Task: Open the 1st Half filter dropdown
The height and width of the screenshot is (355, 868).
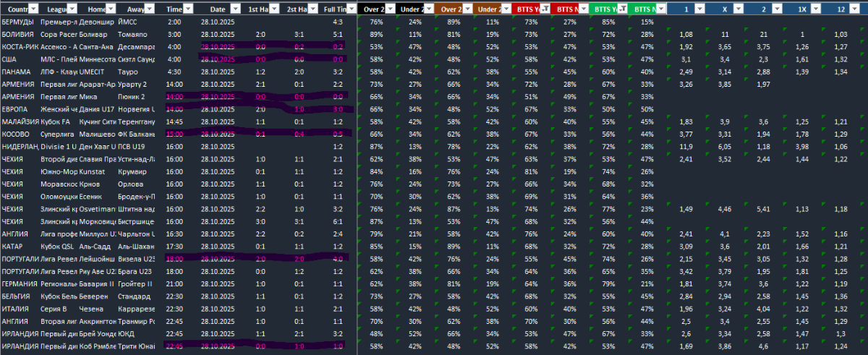Action: [274, 9]
